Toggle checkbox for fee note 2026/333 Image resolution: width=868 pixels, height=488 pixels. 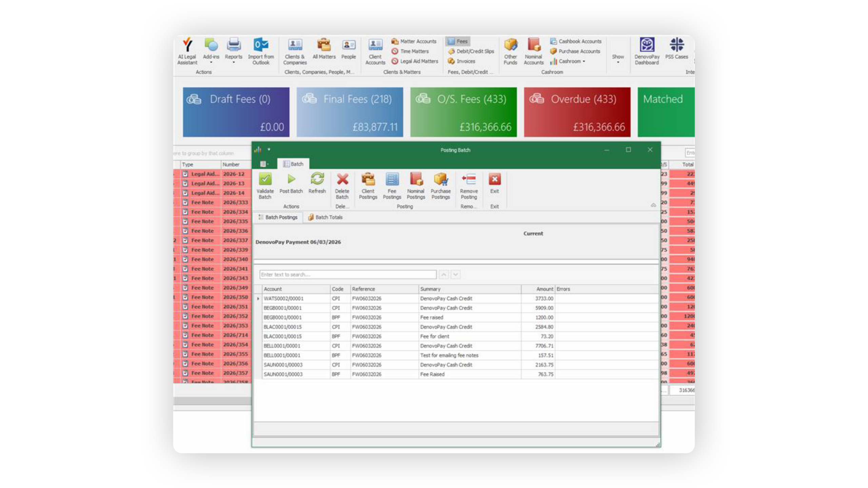185,202
